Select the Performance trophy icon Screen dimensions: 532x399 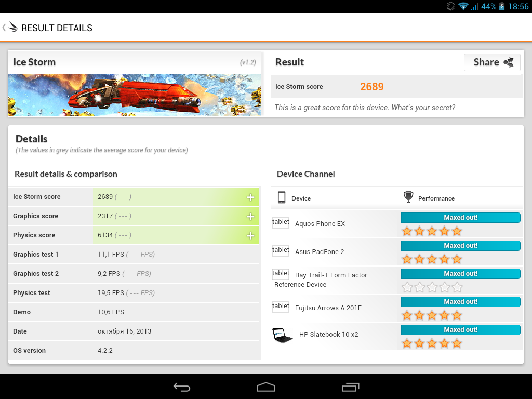[408, 197]
